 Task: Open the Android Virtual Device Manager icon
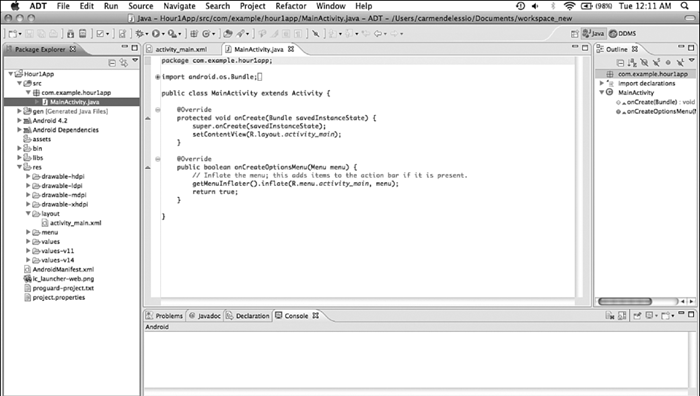(x=83, y=33)
